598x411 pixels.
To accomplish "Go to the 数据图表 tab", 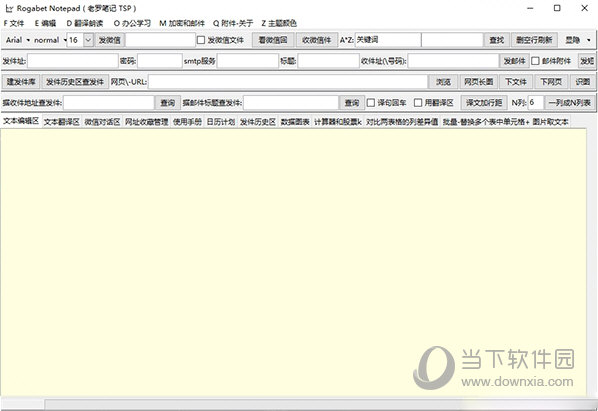I will click(x=295, y=122).
